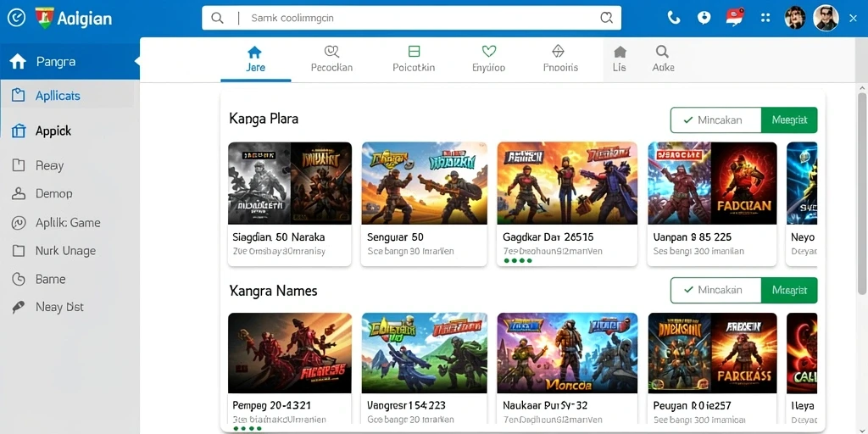Open the Uangresr 154 223 game thumbnail
Screen dimensions: 868x434
424,353
